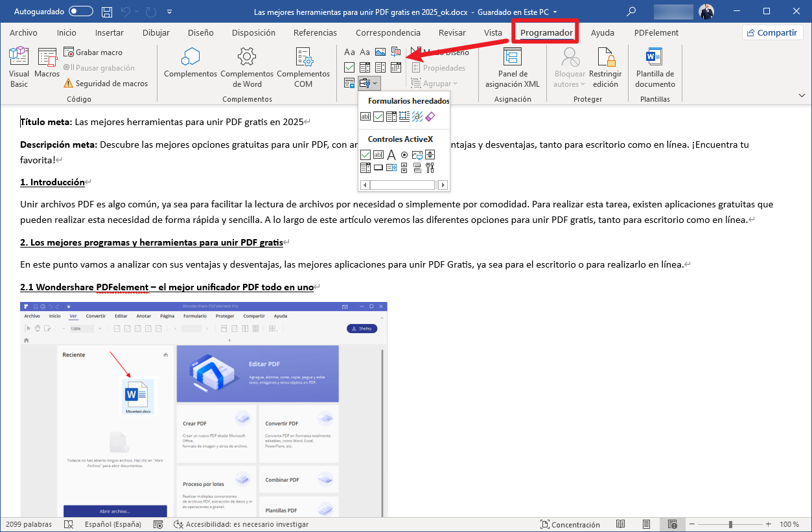Screen dimensions: 812x532
Task: Toggle the Autoguardado switch
Action: 81,12
